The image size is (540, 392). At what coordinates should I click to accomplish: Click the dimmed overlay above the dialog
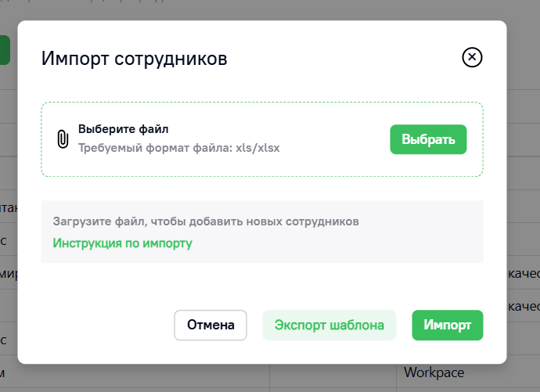[261, 9]
